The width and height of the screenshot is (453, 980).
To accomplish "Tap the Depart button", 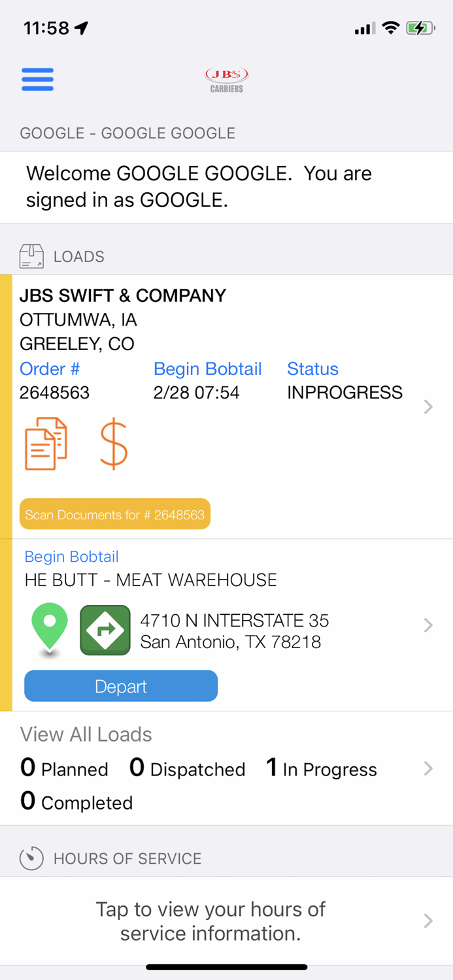I will [x=120, y=685].
